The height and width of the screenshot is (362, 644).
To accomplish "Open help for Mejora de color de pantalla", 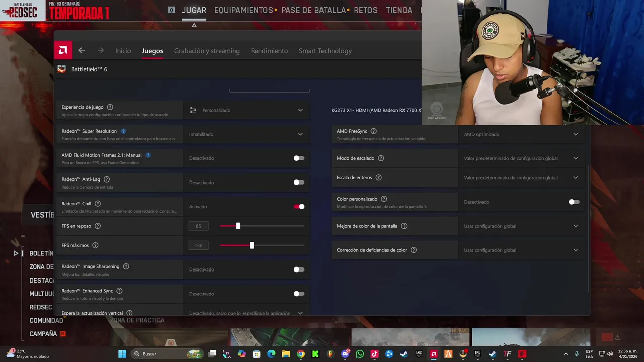I will 404,226.
